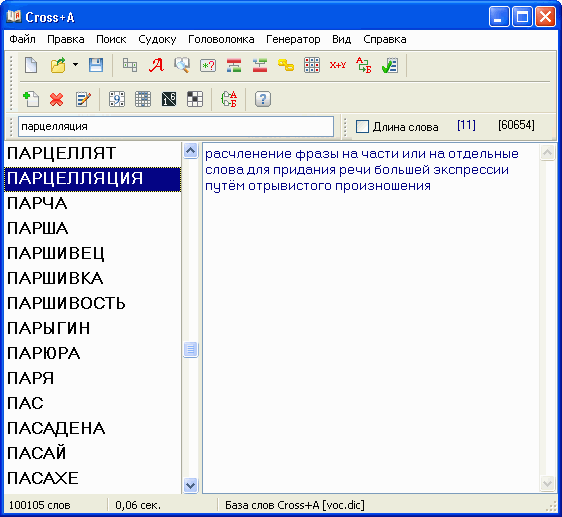Click the edit word pencil icon

(x=83, y=99)
